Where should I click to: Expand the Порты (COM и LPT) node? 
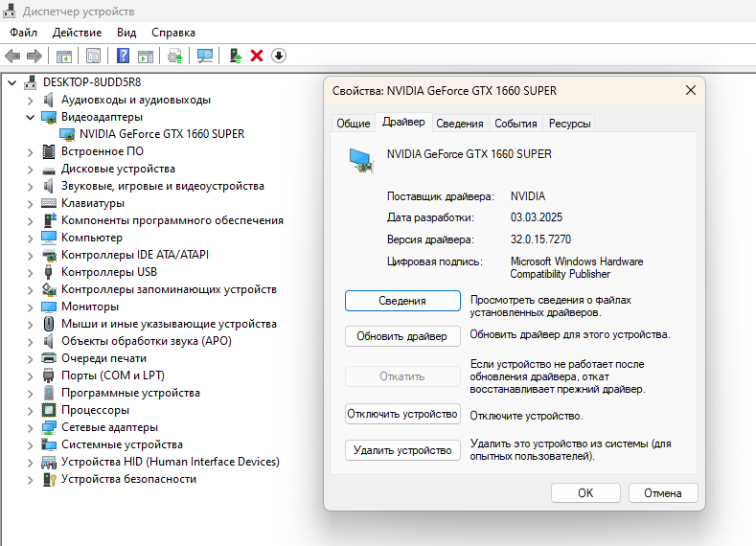click(x=31, y=375)
